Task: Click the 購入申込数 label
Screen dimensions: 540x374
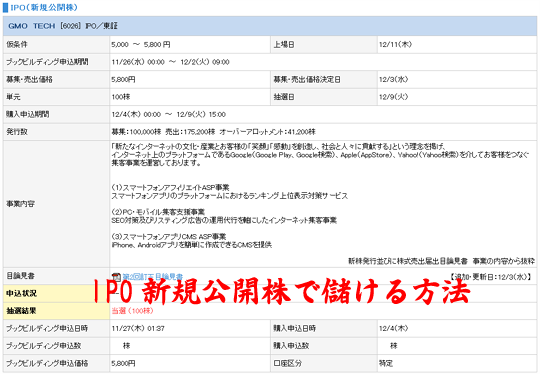Action: (x=291, y=346)
